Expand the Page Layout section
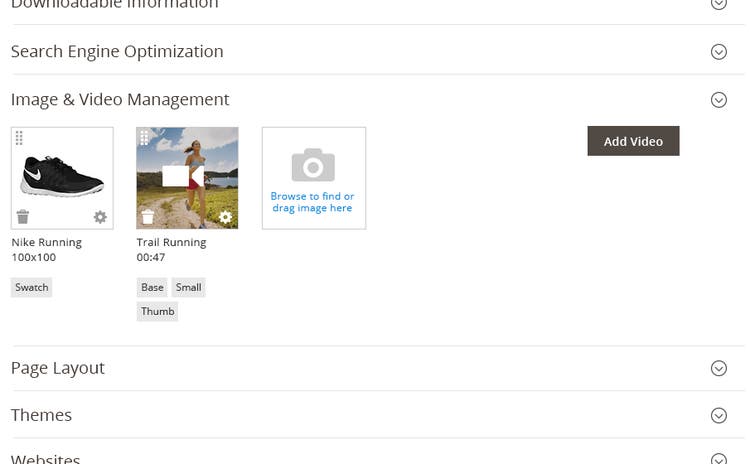 [x=718, y=368]
